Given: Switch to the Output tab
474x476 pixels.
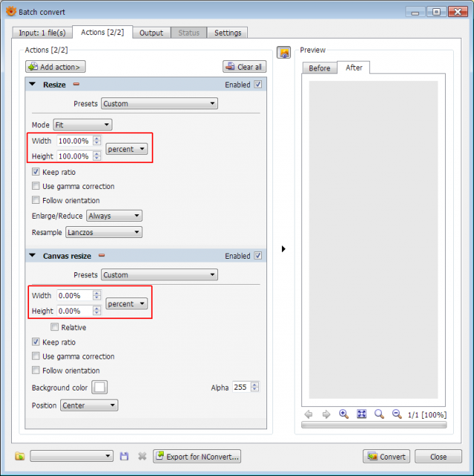Looking at the screenshot, I should [x=151, y=33].
